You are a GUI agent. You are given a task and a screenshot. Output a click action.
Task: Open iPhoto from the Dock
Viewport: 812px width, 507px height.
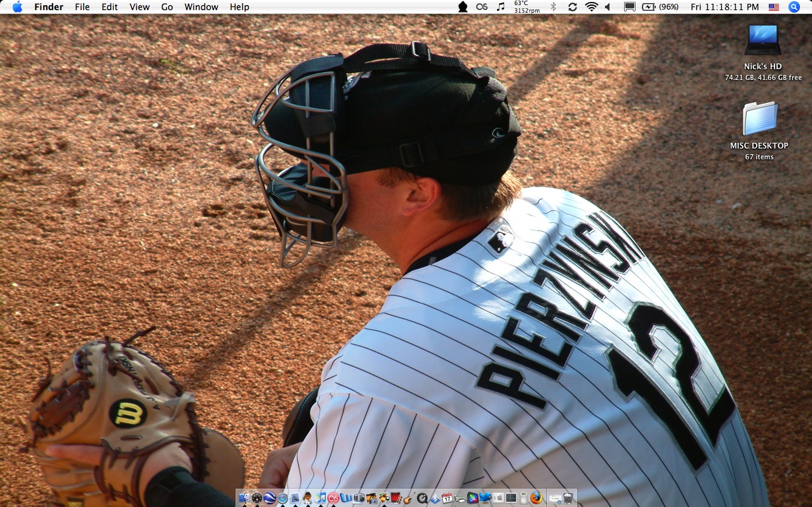[x=371, y=498]
